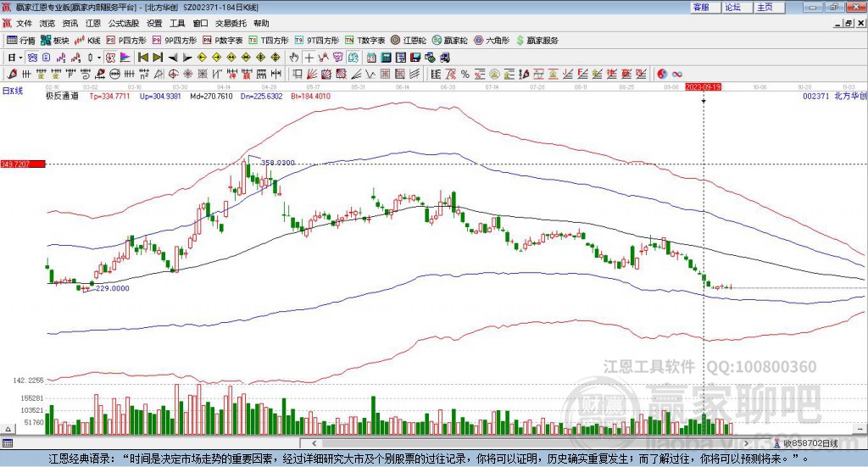Click the grid icon in status bar

pyautogui.click(x=7, y=443)
